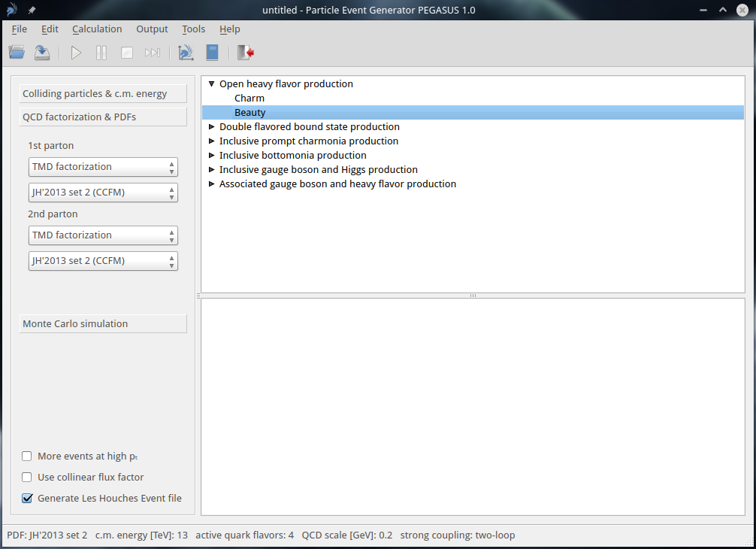The image size is (756, 549).
Task: Click status bar 'active quark flavors: 4'
Action: (x=244, y=535)
